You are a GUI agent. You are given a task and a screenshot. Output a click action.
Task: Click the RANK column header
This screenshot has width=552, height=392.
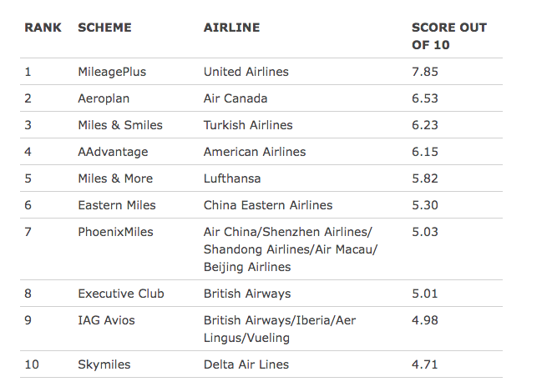[43, 28]
